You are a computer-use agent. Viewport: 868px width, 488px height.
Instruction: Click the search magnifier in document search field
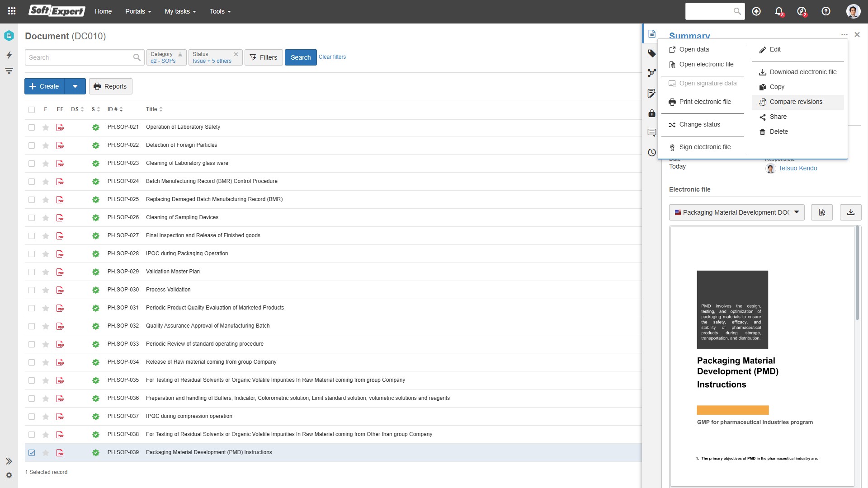(x=137, y=57)
